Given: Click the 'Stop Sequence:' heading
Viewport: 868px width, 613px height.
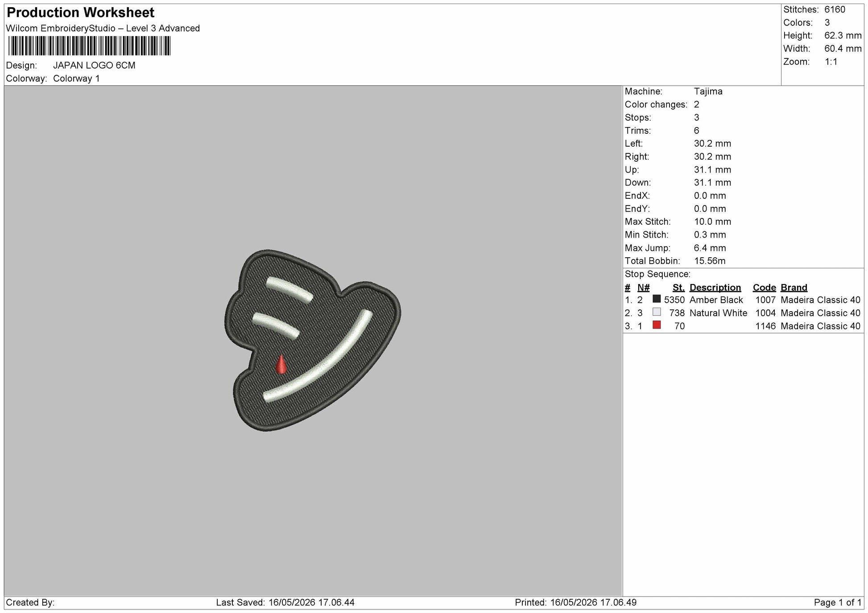Looking at the screenshot, I should 657,274.
